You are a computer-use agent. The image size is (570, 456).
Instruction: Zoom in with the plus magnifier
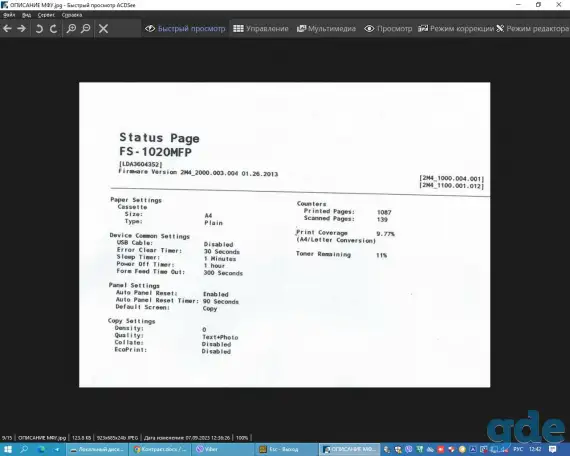pyautogui.click(x=71, y=28)
